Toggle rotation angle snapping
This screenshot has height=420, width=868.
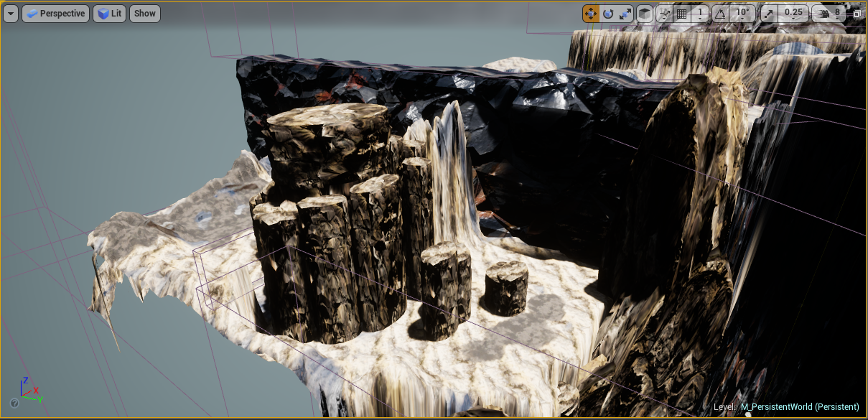point(721,13)
